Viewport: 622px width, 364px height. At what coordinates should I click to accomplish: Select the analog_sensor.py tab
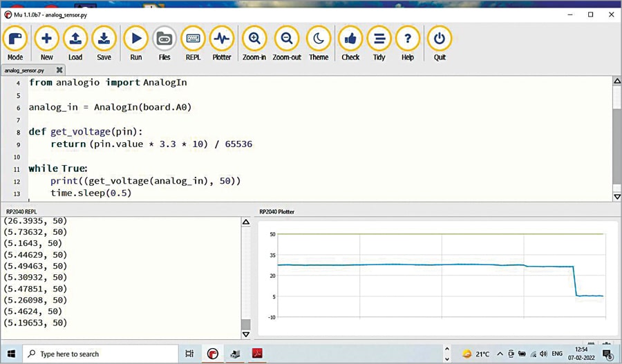[x=25, y=70]
